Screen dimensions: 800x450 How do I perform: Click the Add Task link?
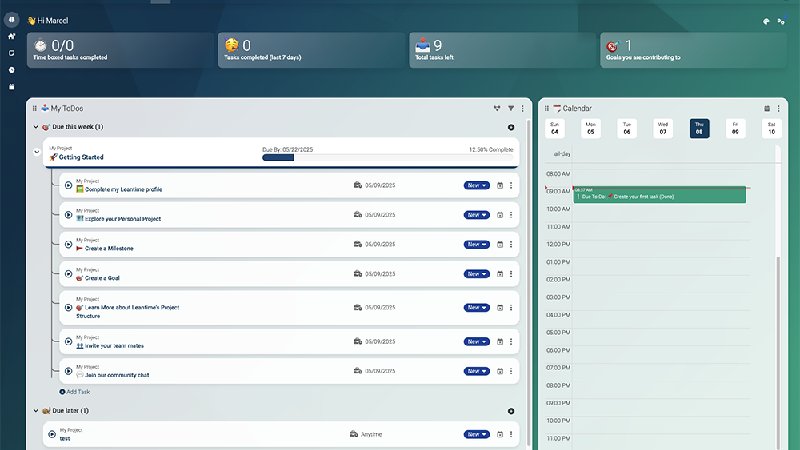[x=74, y=392]
